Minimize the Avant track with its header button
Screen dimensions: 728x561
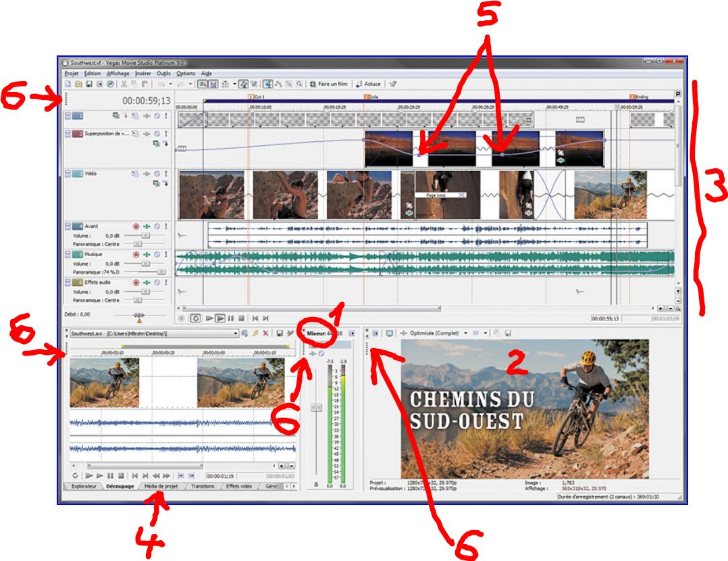tap(68, 224)
